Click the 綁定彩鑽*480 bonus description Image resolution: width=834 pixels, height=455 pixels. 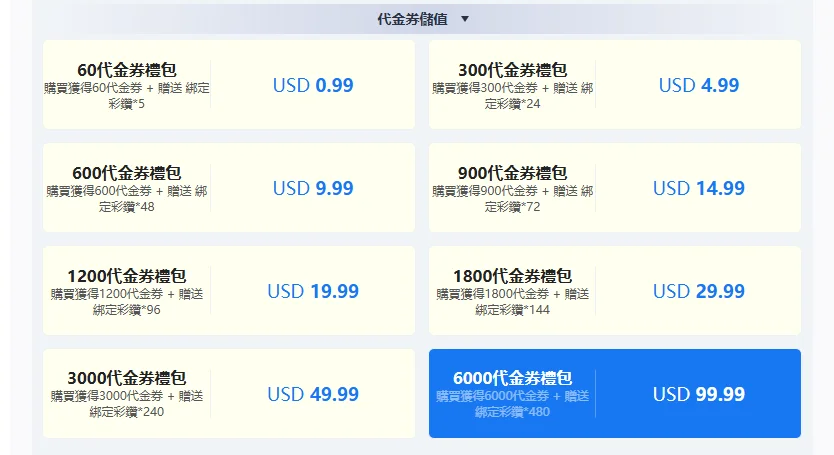click(x=512, y=411)
